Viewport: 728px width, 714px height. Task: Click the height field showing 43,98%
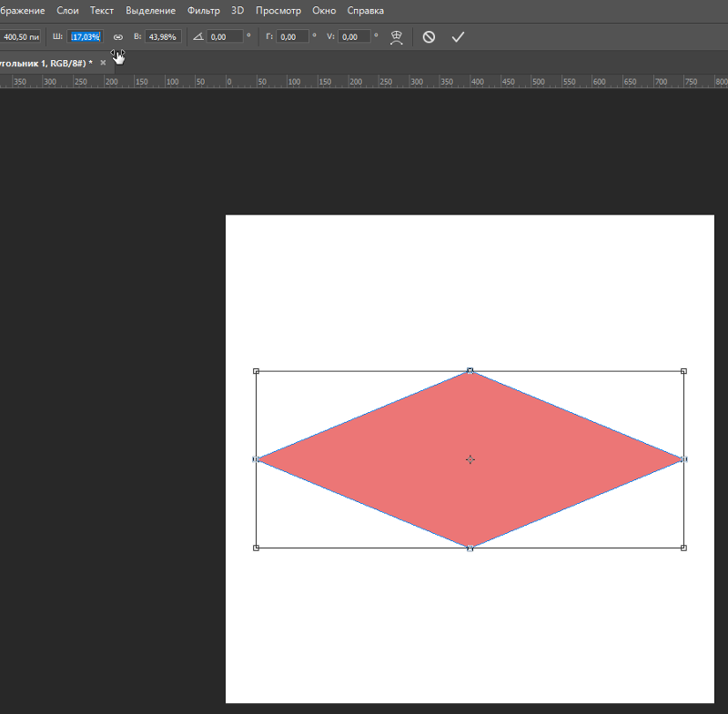pos(163,36)
